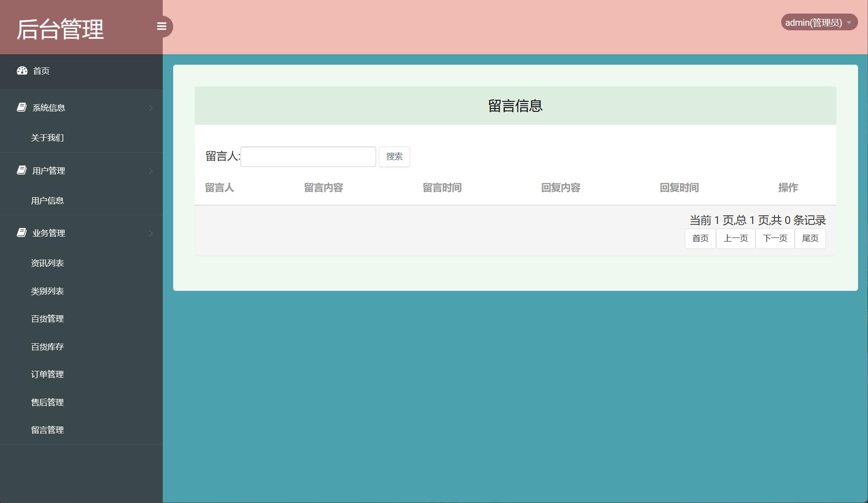Open the 关于我们 page
This screenshot has height=503, width=868.
[47, 138]
